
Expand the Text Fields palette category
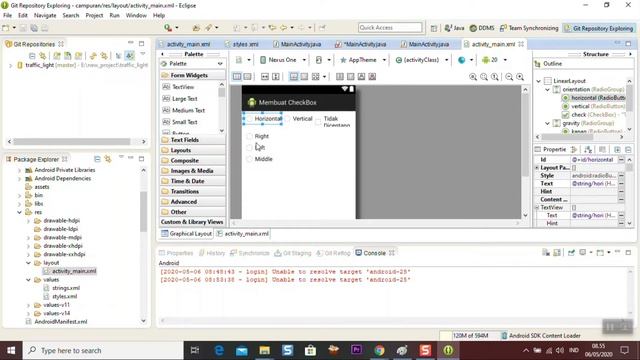coord(192,140)
